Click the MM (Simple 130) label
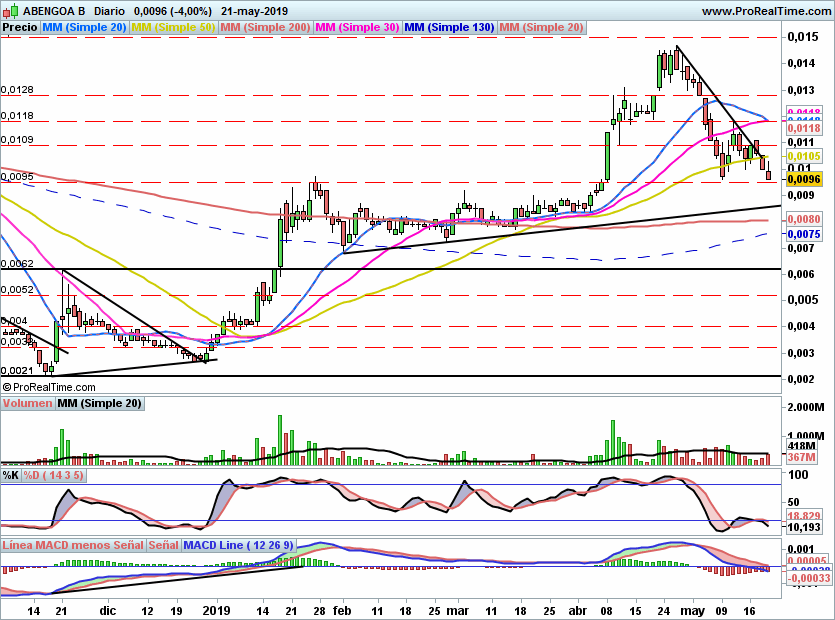 (449, 27)
